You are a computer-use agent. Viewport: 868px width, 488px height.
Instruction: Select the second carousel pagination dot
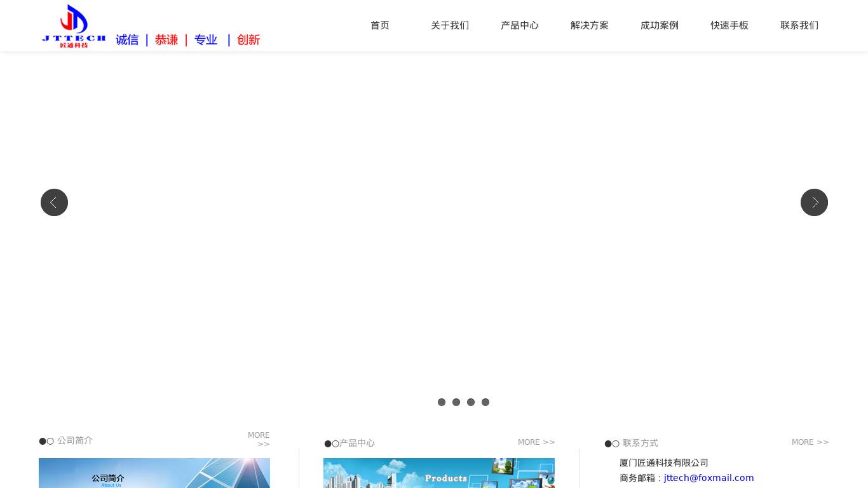point(456,402)
